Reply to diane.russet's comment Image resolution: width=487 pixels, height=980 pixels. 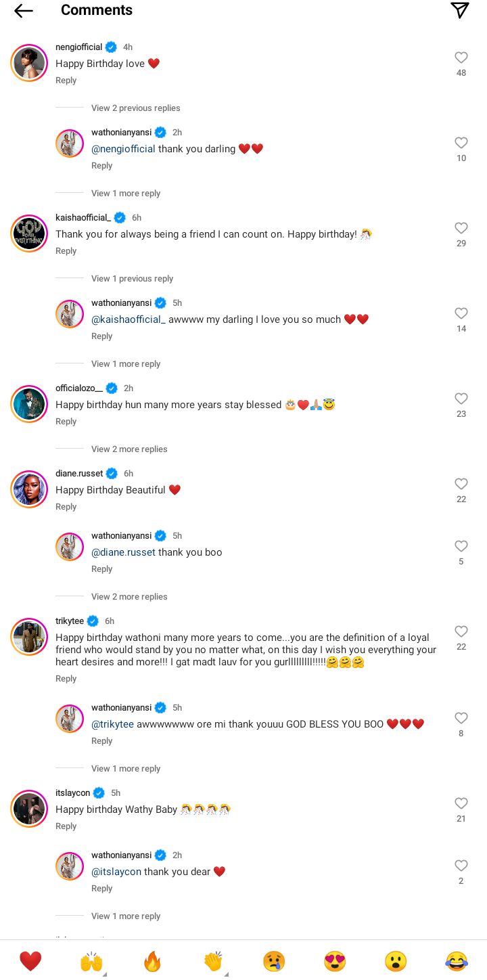[x=66, y=507]
